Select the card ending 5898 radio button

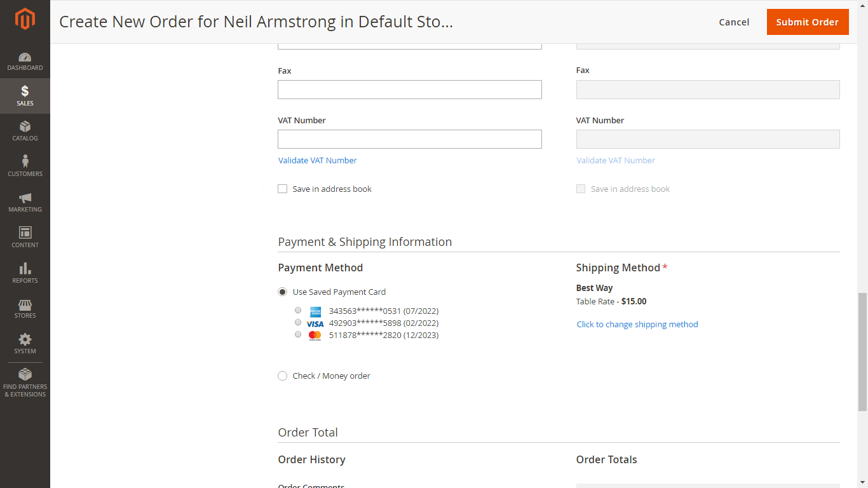[x=298, y=322]
